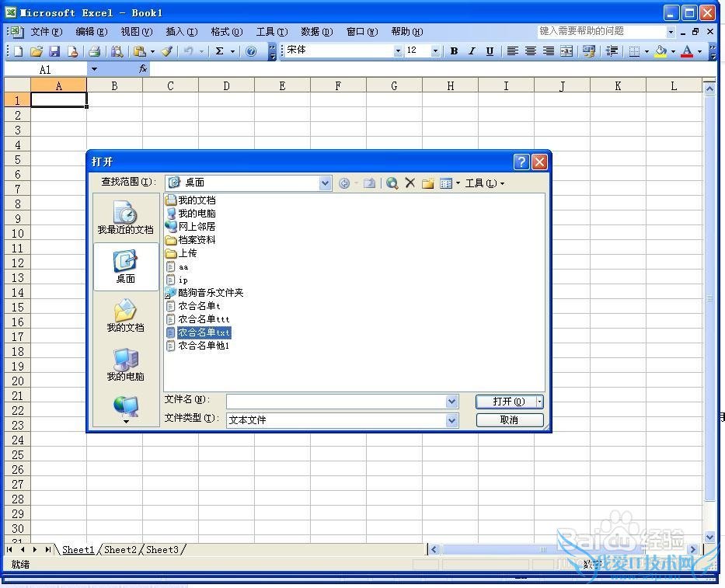Click the Save disk icon

(x=54, y=51)
